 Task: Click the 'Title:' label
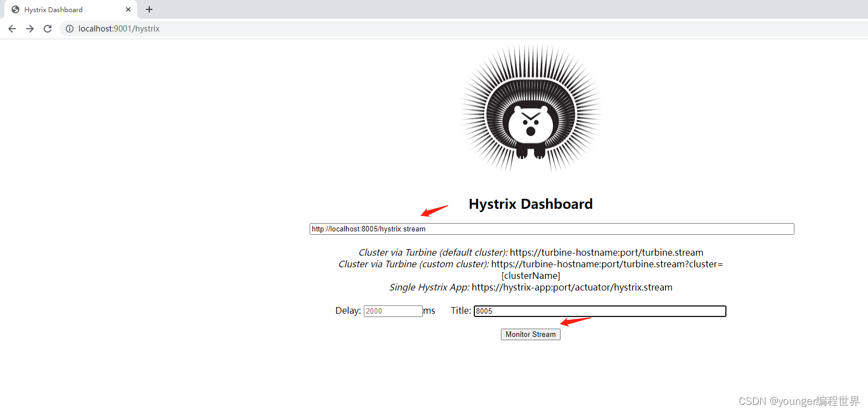click(461, 310)
